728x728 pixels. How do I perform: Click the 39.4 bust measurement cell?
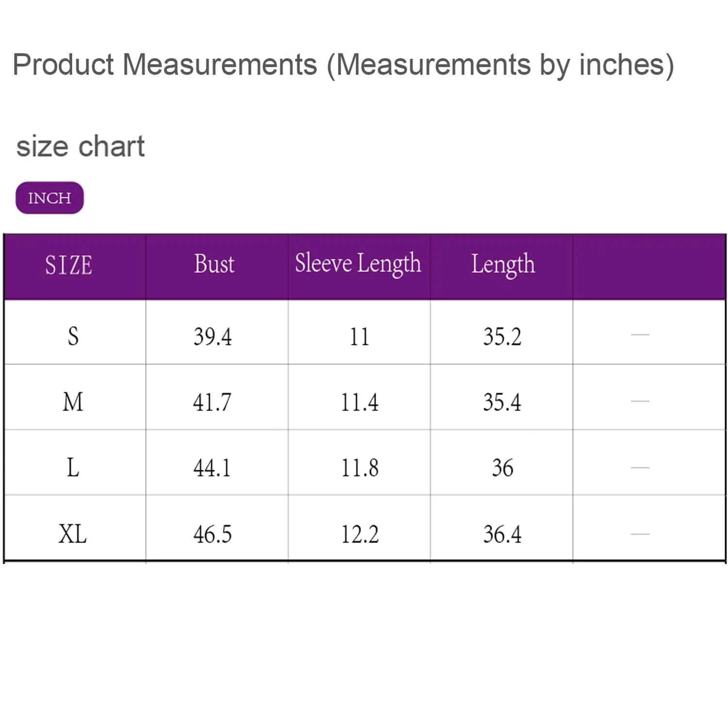click(213, 336)
